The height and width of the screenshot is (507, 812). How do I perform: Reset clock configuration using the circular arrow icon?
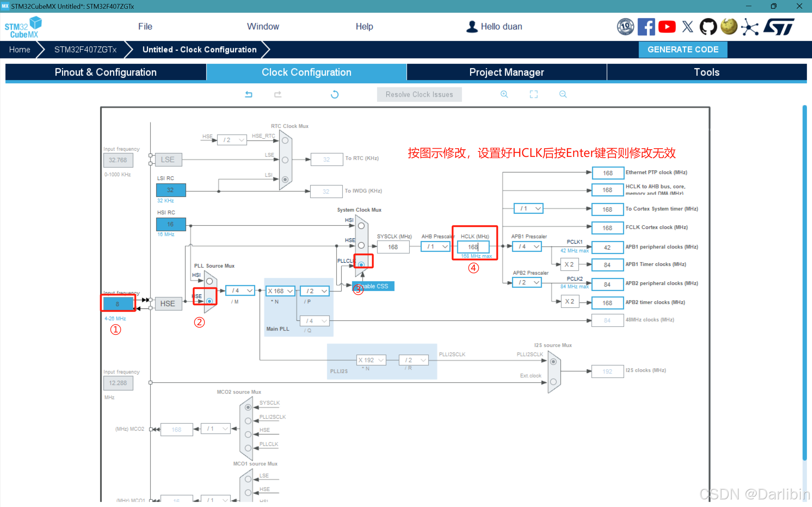[335, 94]
